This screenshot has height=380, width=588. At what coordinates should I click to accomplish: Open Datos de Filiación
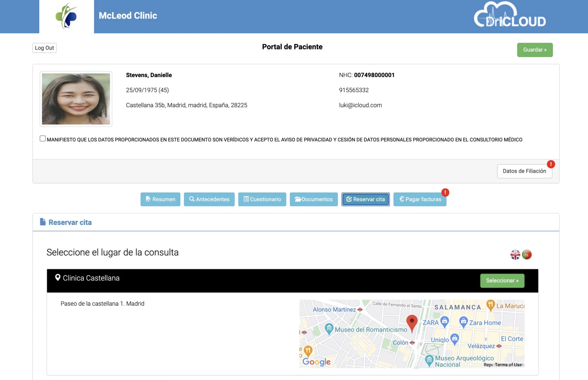pos(524,171)
